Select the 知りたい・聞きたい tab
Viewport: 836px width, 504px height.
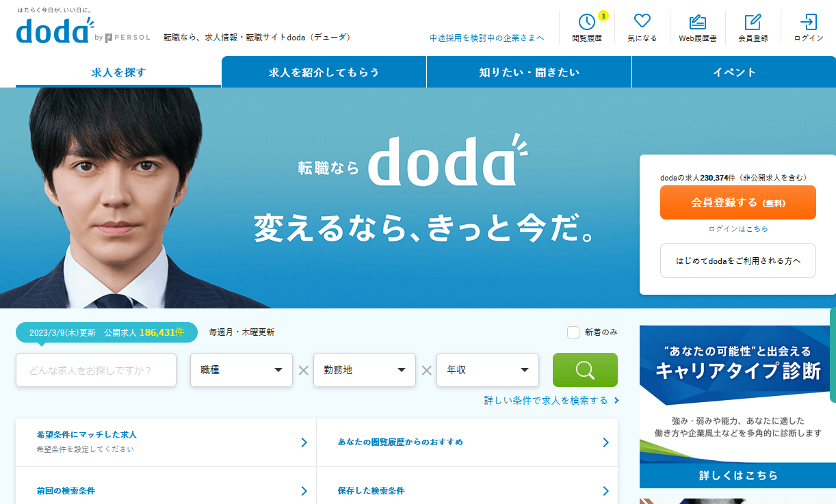click(x=529, y=72)
